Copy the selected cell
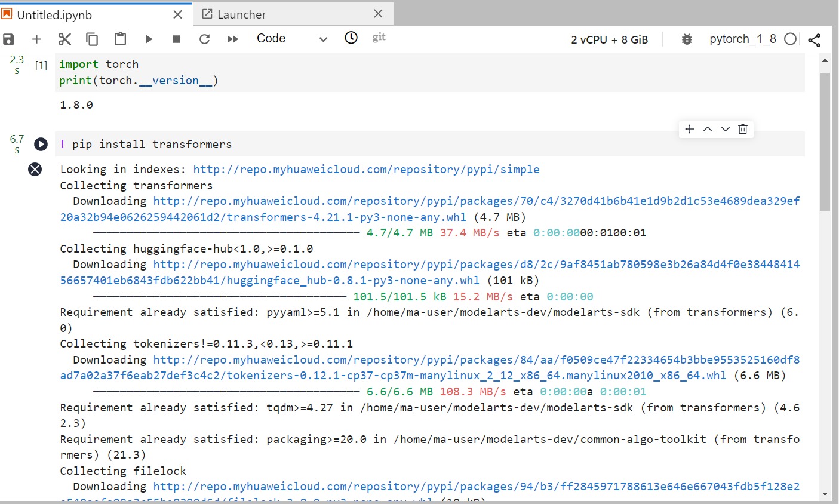This screenshot has height=504, width=839. point(92,39)
